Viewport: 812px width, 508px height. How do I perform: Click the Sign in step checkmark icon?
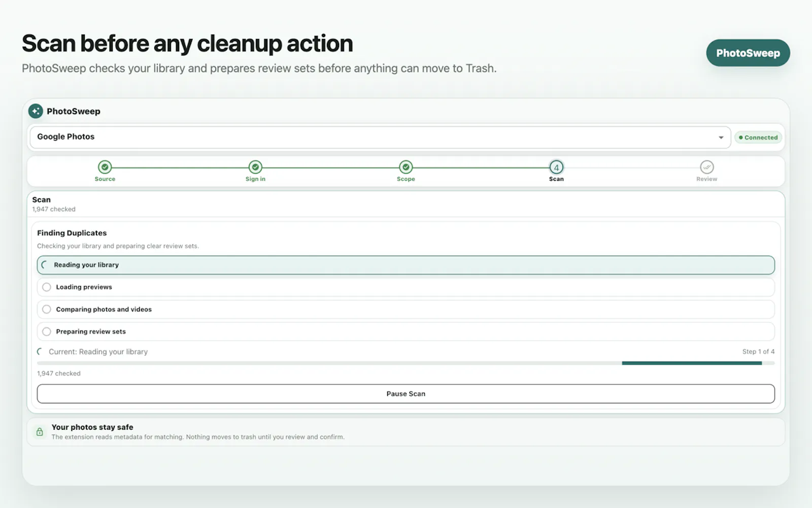pos(255,167)
